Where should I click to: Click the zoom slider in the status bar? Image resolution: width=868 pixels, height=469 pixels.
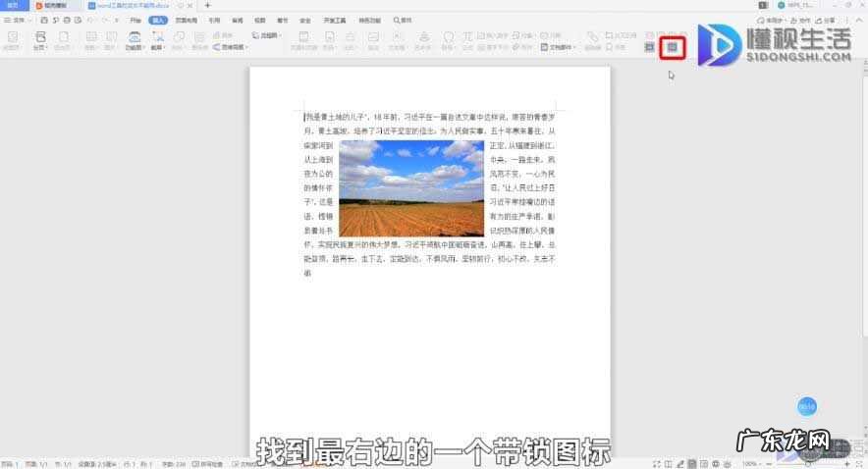[x=807, y=464]
